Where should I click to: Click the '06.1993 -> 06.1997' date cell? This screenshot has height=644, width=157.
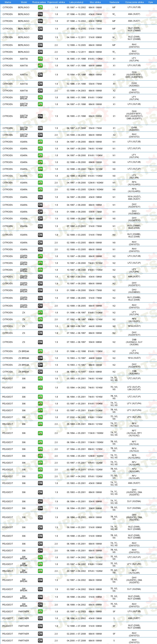click(x=76, y=326)
